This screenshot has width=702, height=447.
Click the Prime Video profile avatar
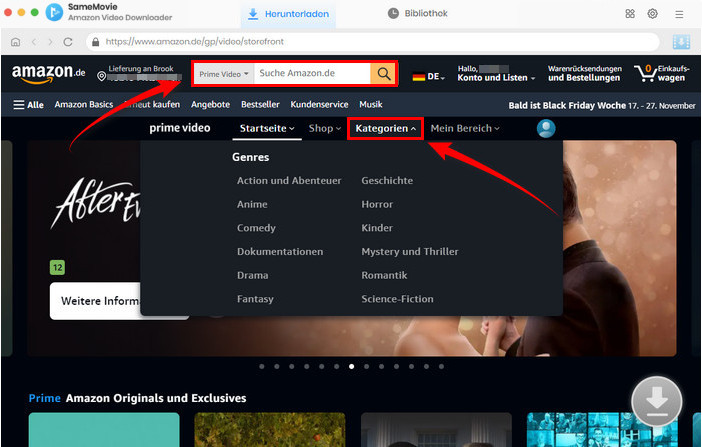click(546, 128)
